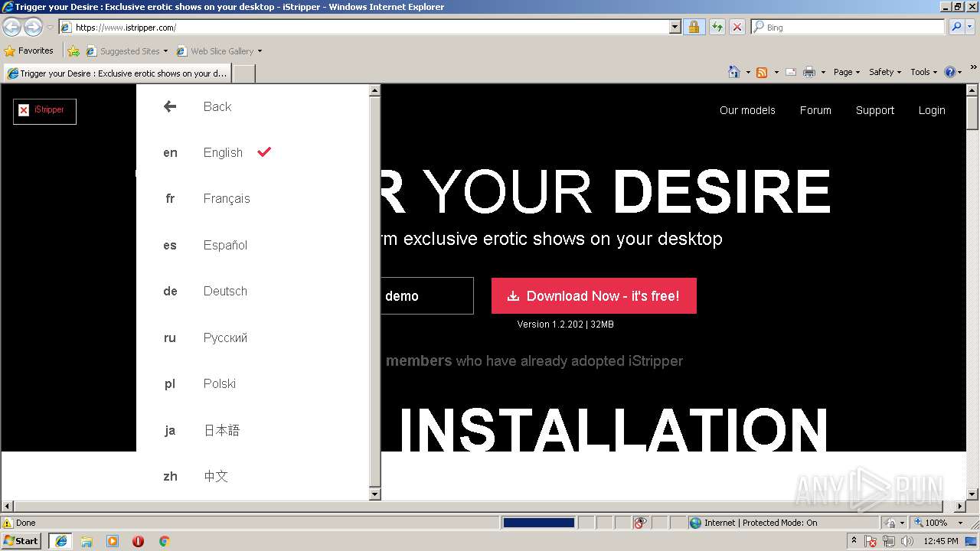
Task: Click the Opera taskbar icon
Action: 139,541
